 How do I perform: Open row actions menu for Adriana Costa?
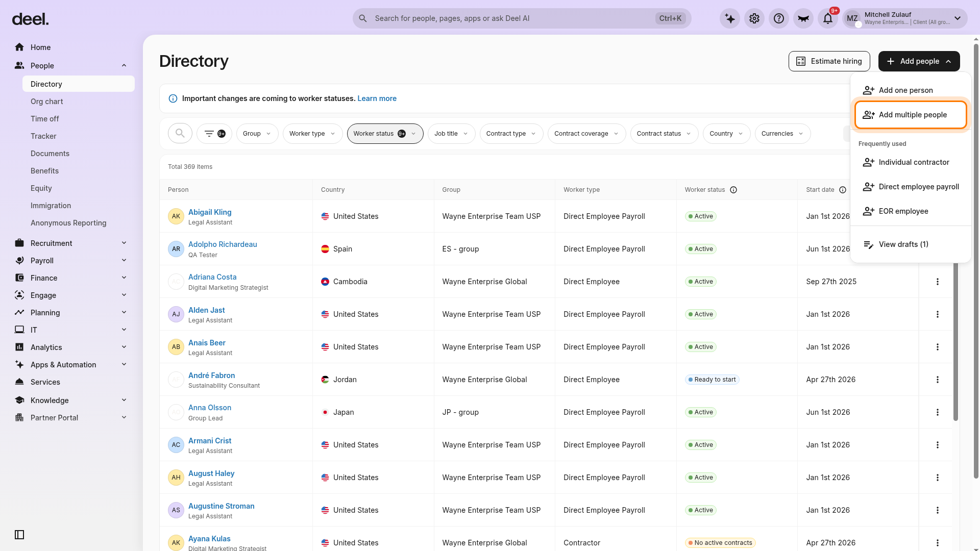coord(938,282)
